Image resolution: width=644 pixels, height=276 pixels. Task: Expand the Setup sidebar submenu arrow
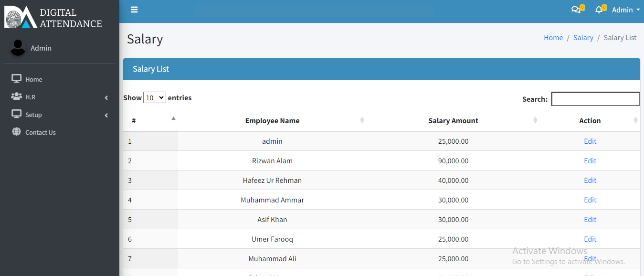(x=106, y=115)
